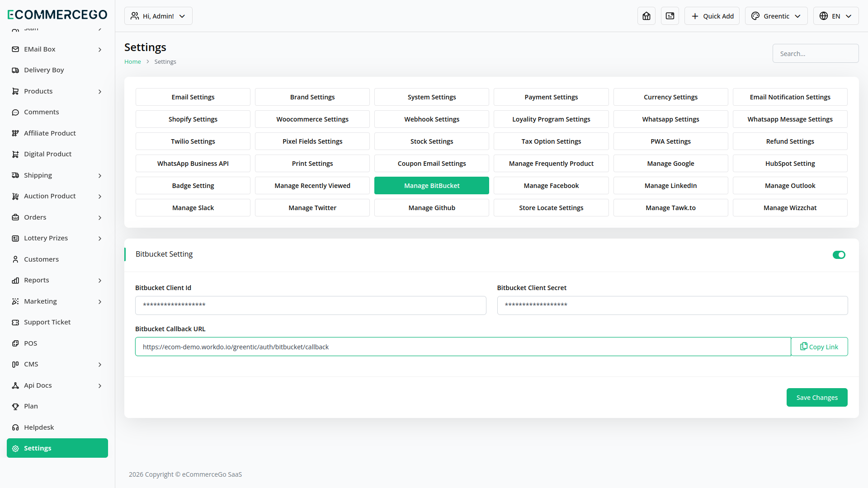The height and width of the screenshot is (488, 868).
Task: Open the Payment Settings tab
Action: (551, 97)
